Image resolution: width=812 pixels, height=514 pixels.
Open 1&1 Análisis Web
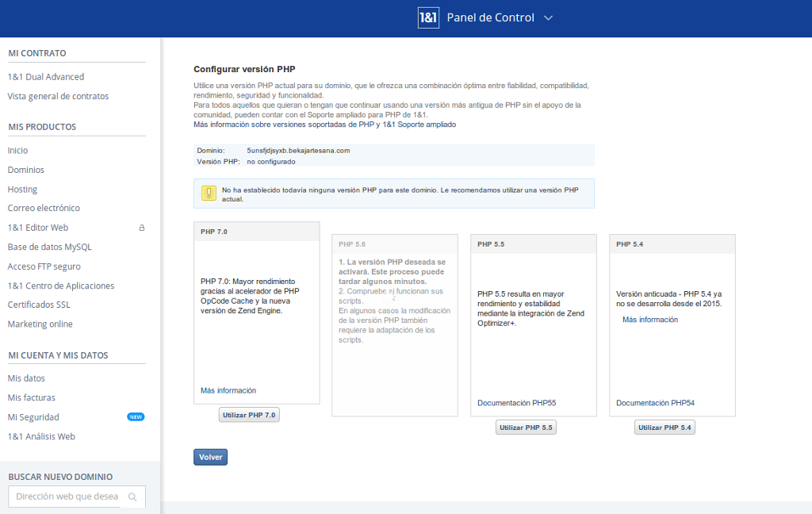tap(41, 436)
